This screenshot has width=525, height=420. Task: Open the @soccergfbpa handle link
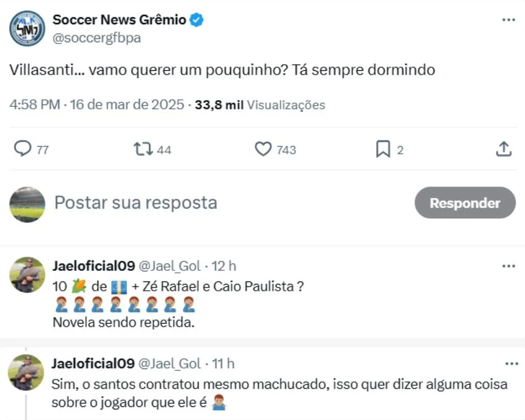coord(96,38)
